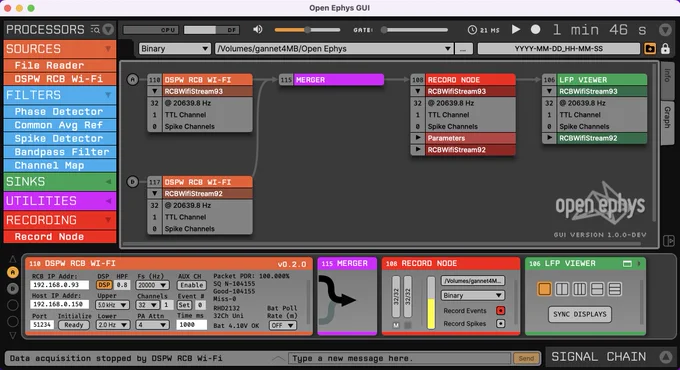Select Record Node in the Recording list

click(60, 237)
